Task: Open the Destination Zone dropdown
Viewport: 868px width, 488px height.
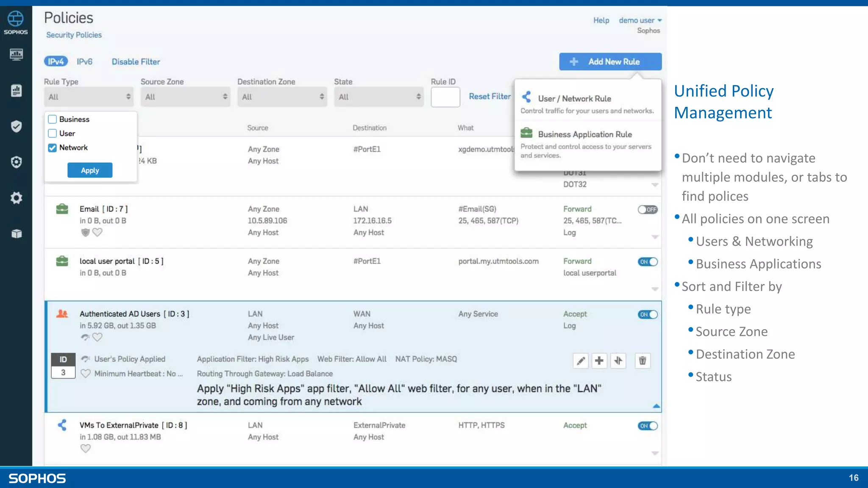Action: [282, 97]
